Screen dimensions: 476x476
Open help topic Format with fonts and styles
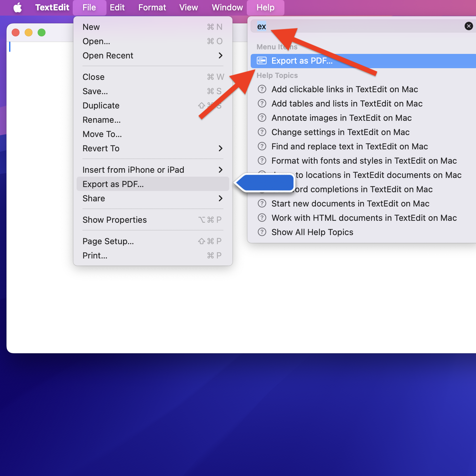pos(363,160)
